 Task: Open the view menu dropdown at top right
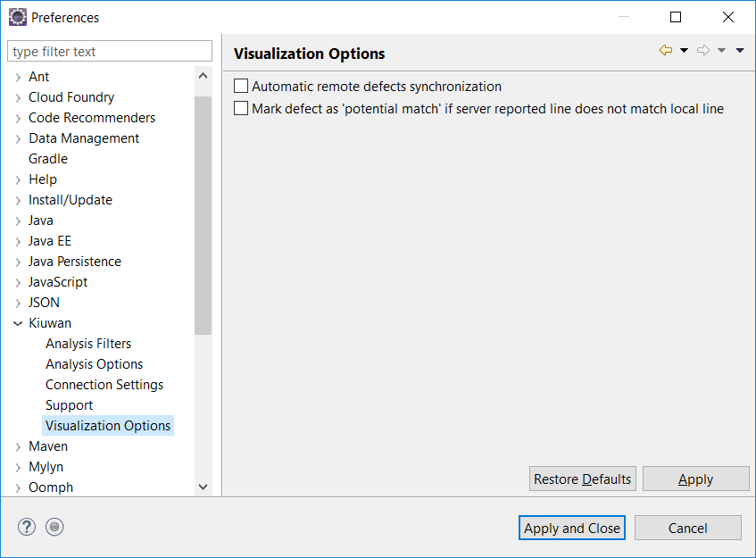(739, 50)
